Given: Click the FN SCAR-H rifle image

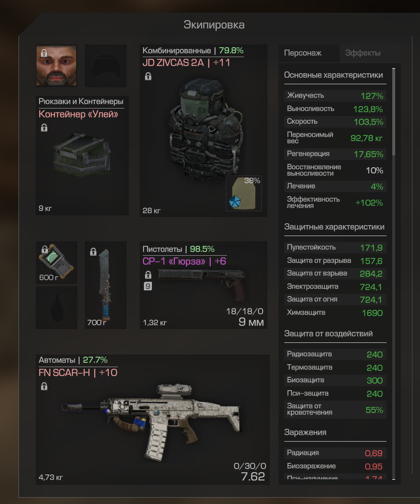Looking at the screenshot, I should pos(152,421).
